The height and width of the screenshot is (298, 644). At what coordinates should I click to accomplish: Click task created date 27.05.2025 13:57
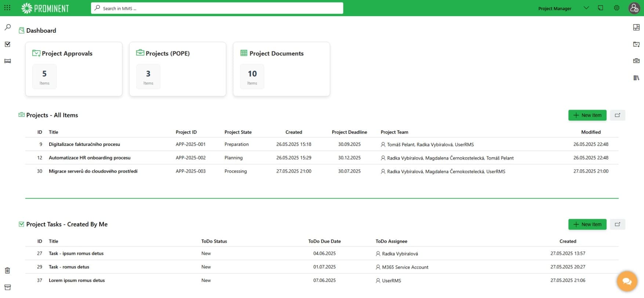pyautogui.click(x=568, y=253)
